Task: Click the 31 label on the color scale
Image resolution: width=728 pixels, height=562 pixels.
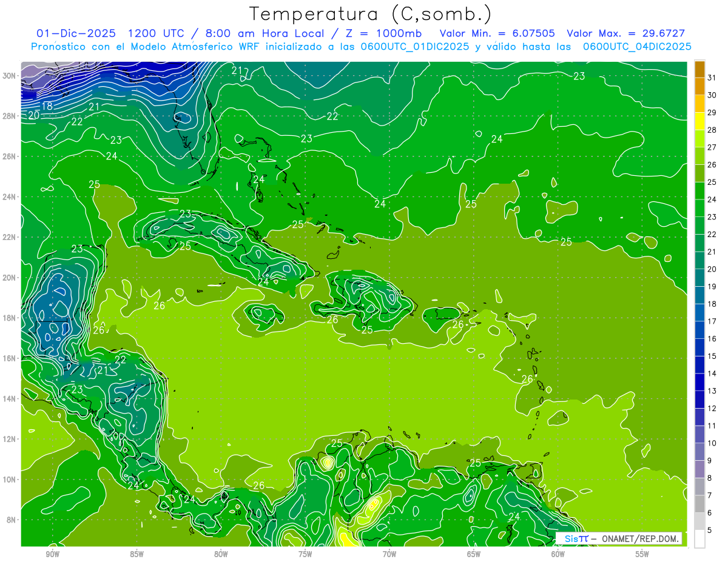Action: tap(712, 78)
